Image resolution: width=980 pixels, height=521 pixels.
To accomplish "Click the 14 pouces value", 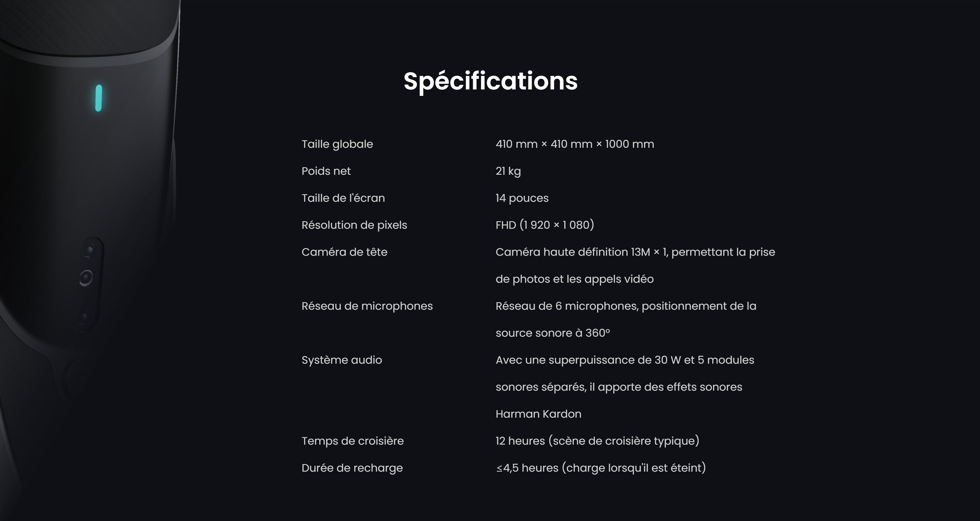I will [x=522, y=198].
